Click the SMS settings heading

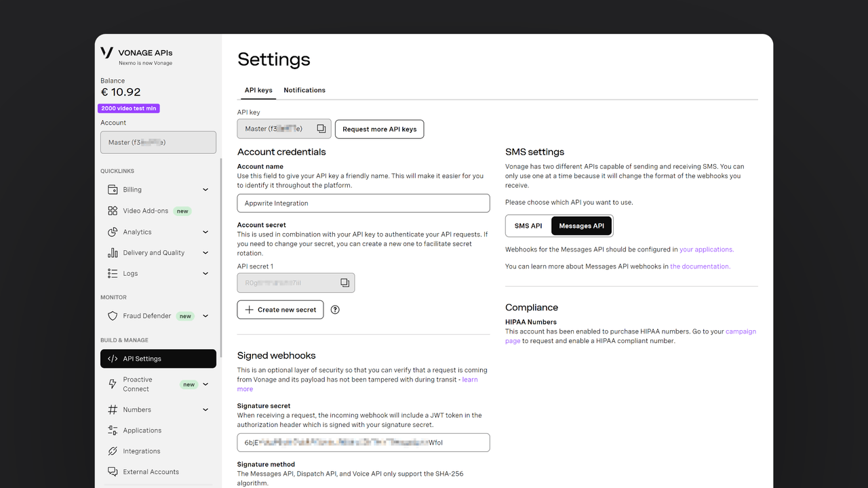click(x=535, y=152)
